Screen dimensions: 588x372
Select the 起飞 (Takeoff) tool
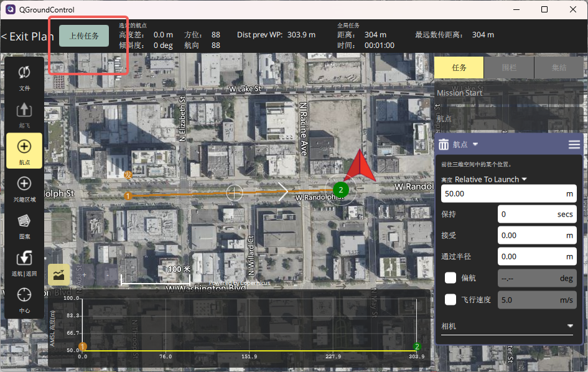(24, 114)
